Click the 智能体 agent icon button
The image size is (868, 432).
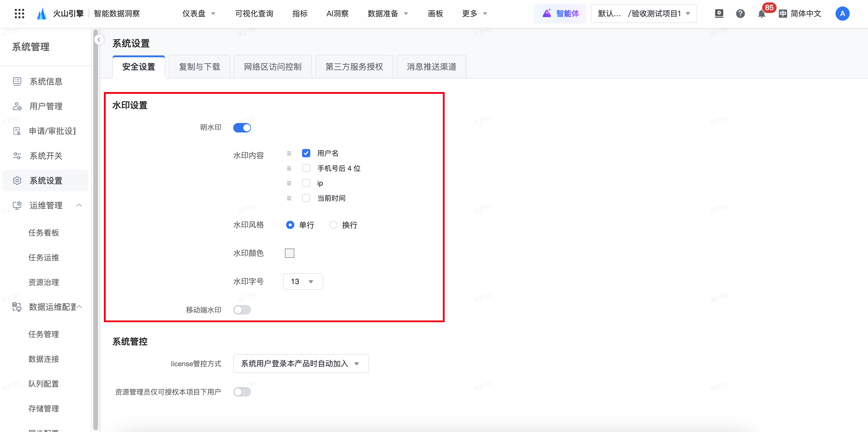pos(560,14)
